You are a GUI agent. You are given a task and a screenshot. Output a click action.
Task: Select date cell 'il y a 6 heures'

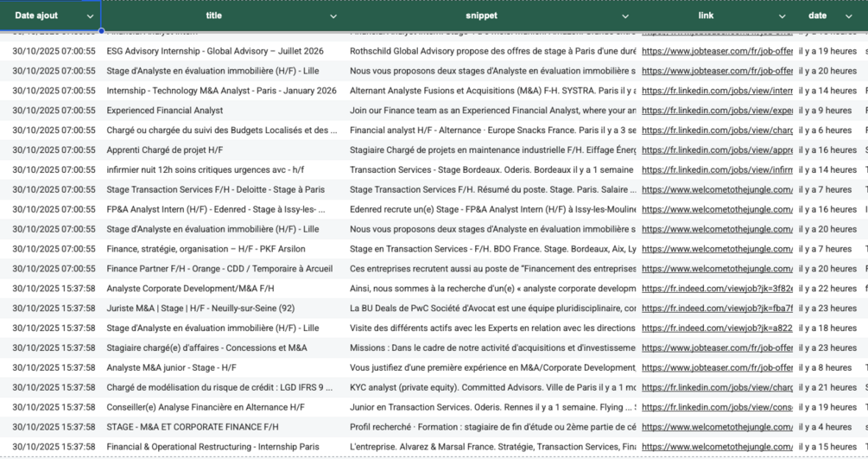(x=825, y=131)
